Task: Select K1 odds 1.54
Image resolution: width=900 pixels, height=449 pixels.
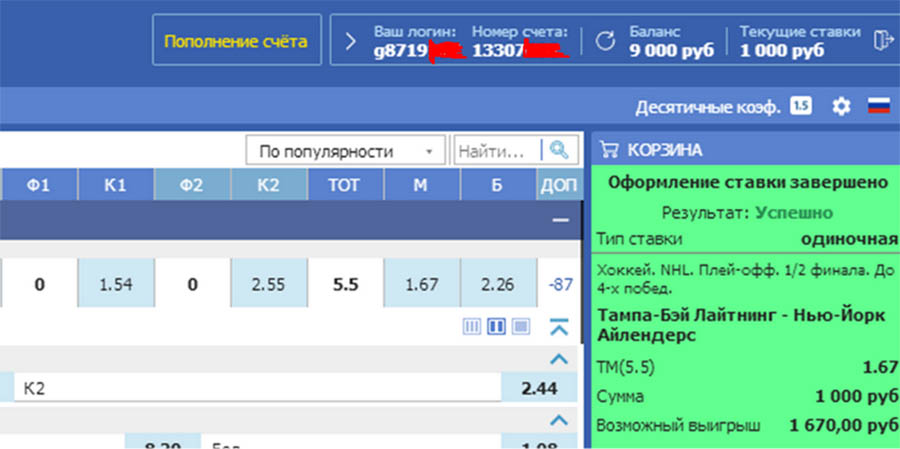Action: pos(116,285)
